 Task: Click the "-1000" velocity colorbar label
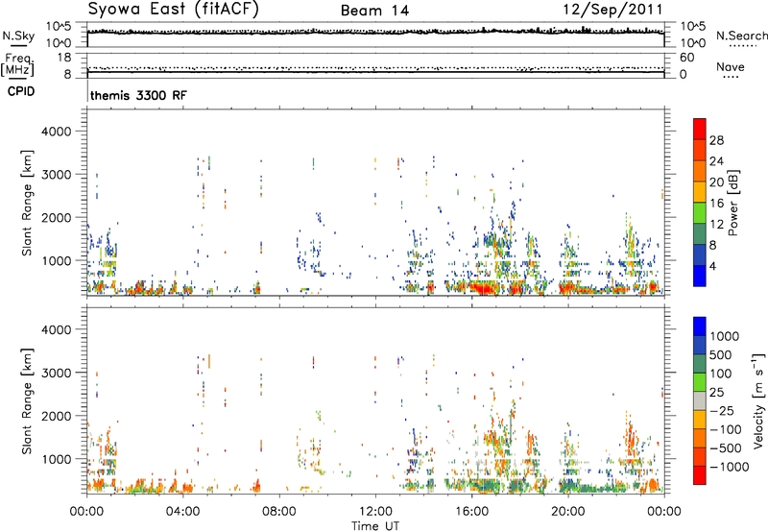pyautogui.click(x=730, y=467)
